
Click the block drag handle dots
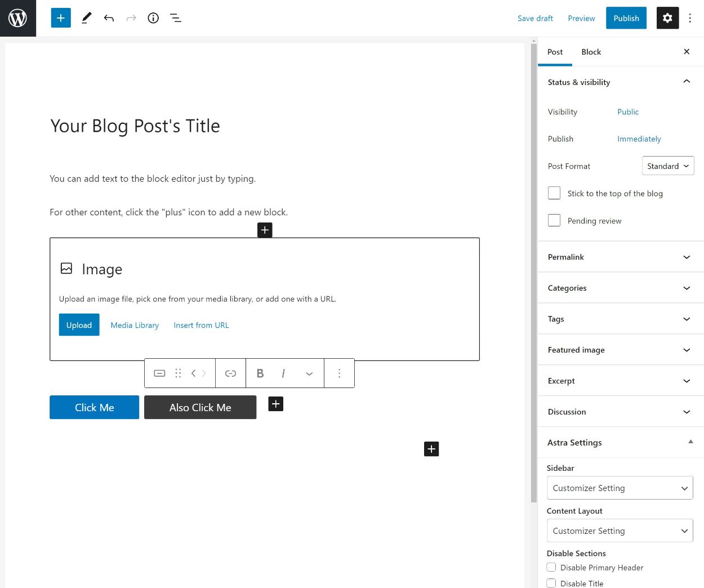pyautogui.click(x=178, y=373)
